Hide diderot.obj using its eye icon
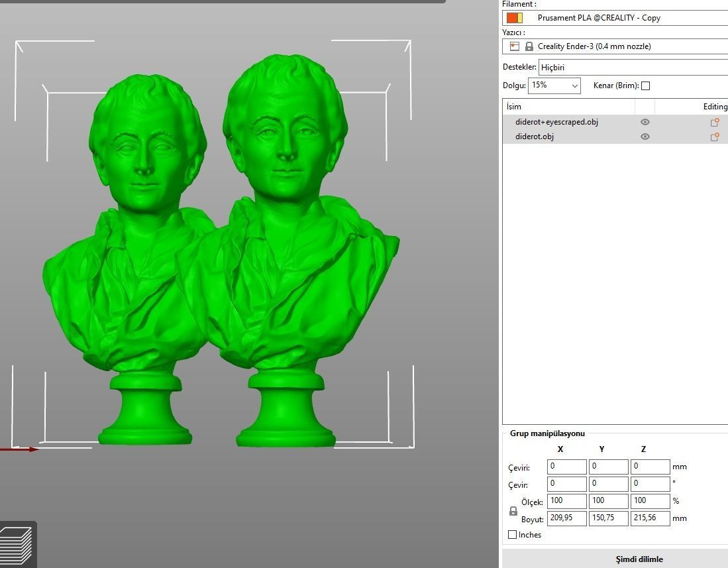 (645, 137)
